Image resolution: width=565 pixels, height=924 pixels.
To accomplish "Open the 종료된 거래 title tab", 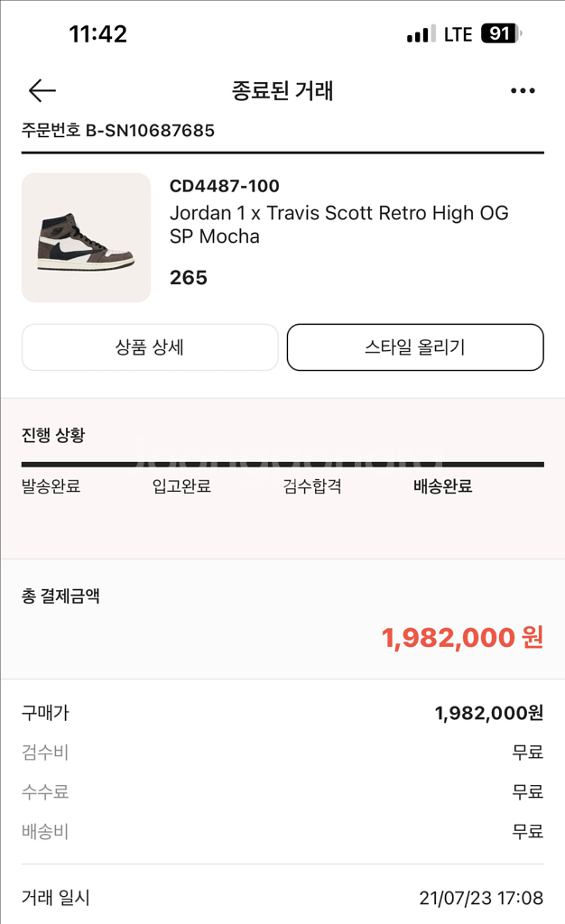I will tap(282, 91).
